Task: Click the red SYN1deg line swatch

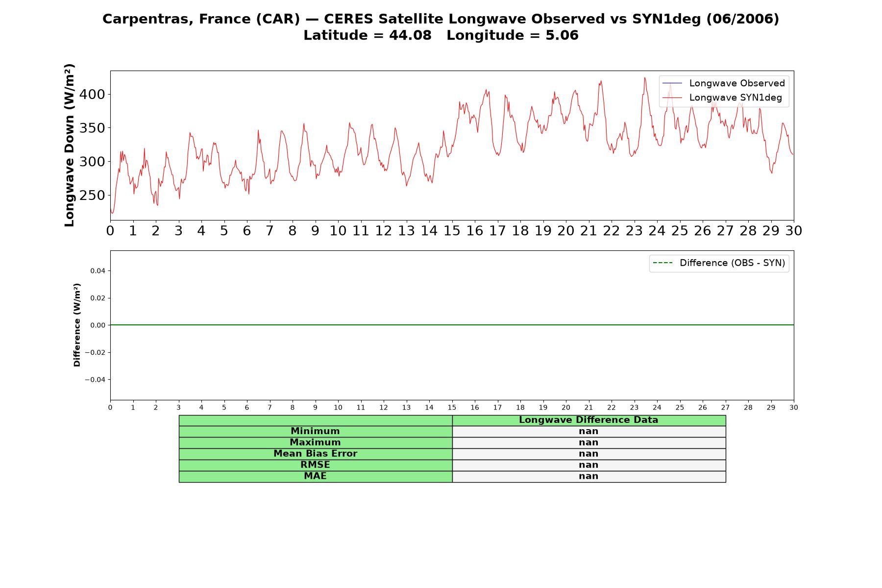Action: pos(672,98)
